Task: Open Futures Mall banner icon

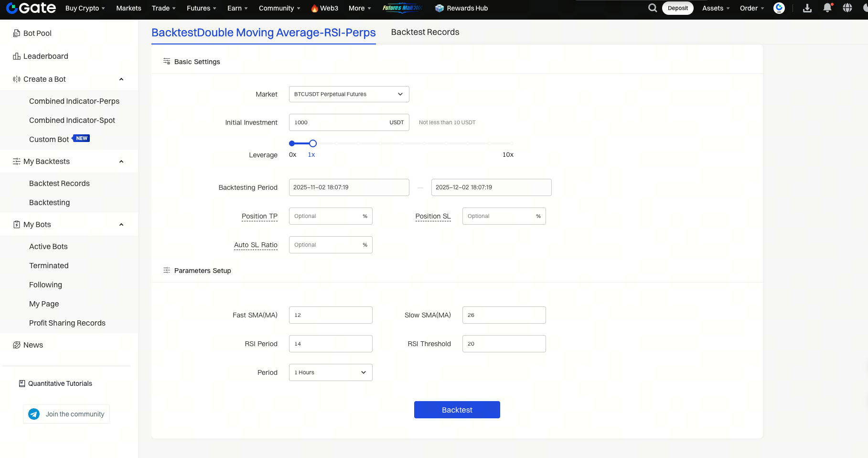Action: (402, 8)
